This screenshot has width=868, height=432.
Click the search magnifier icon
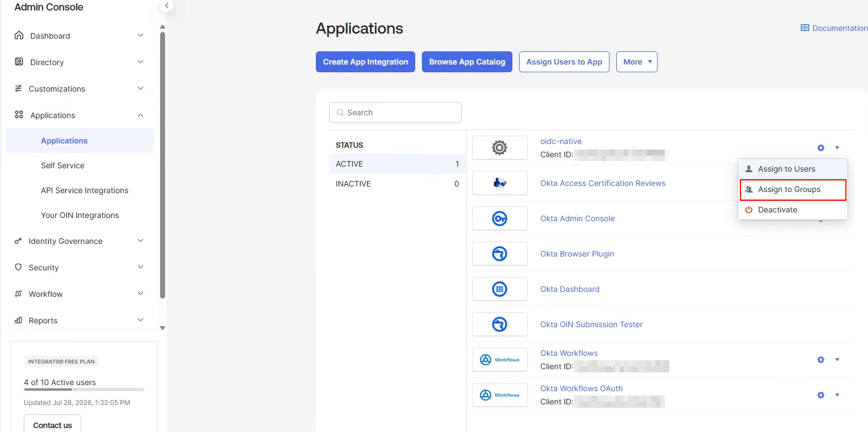[340, 113]
